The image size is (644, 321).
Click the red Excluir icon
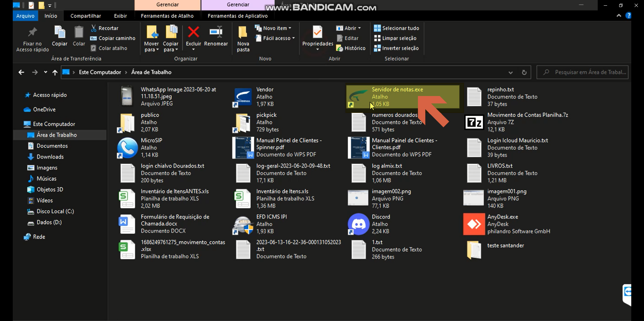click(193, 32)
